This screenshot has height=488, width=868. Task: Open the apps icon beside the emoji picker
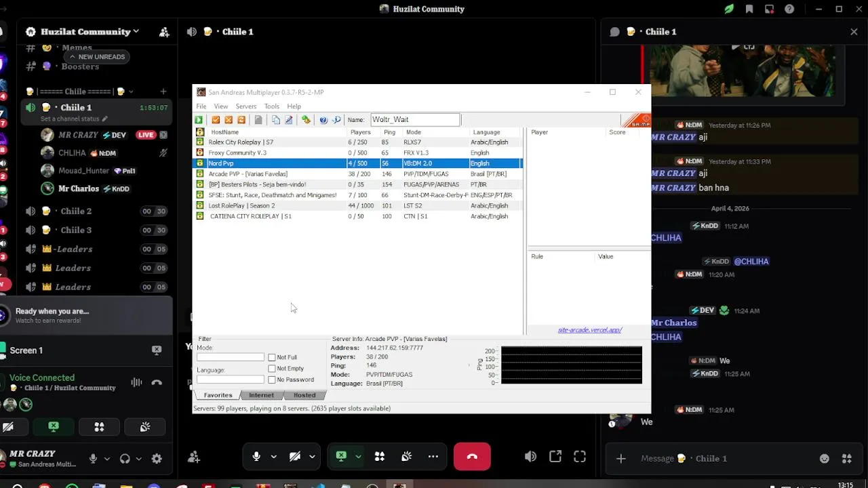coord(846,459)
